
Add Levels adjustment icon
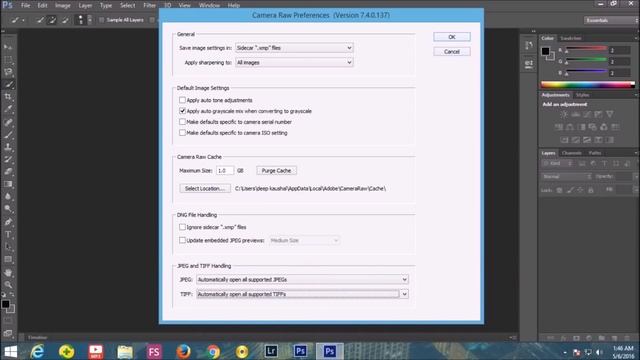(x=576, y=114)
